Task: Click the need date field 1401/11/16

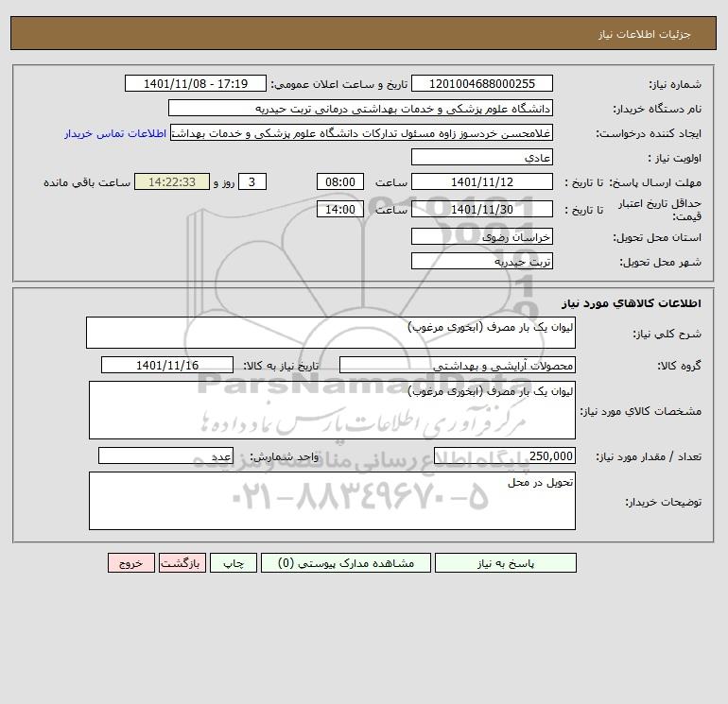Action: (x=167, y=365)
